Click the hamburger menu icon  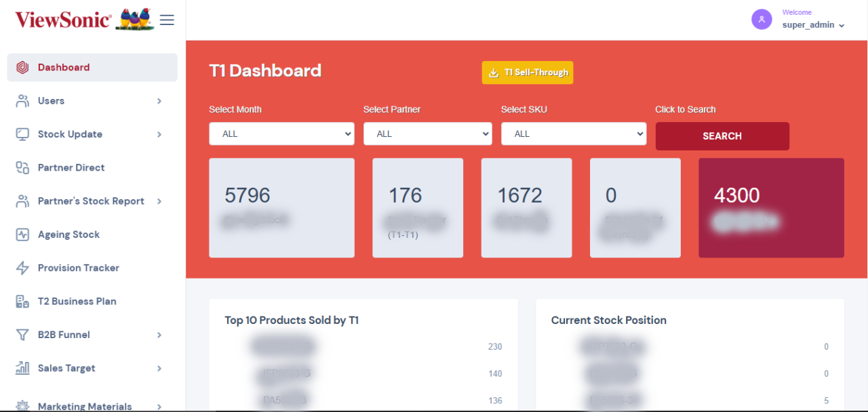(167, 20)
